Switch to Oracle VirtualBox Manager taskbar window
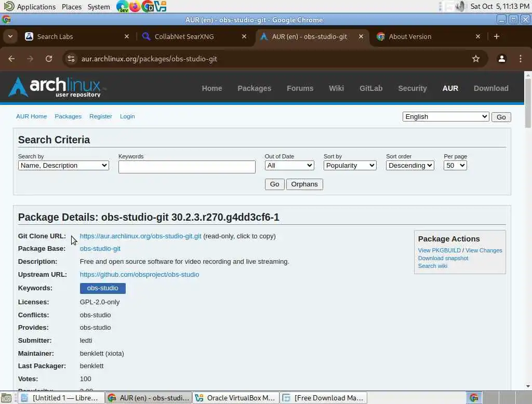 click(236, 398)
